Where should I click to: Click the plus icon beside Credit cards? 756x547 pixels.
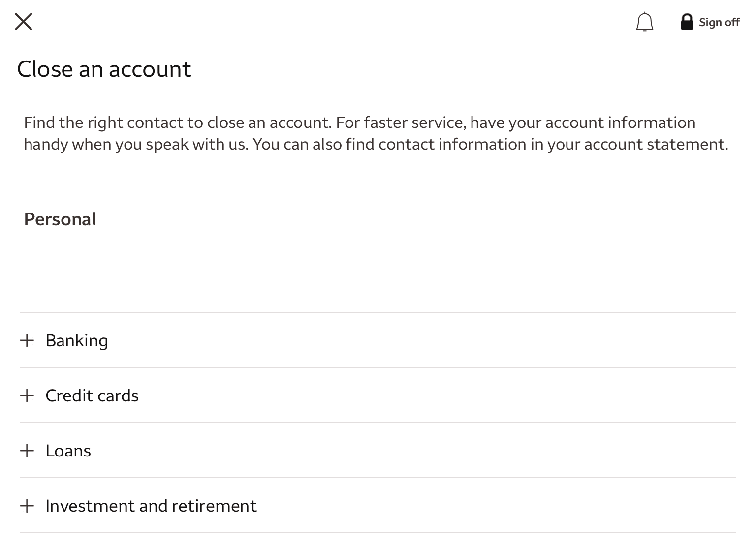pos(27,395)
